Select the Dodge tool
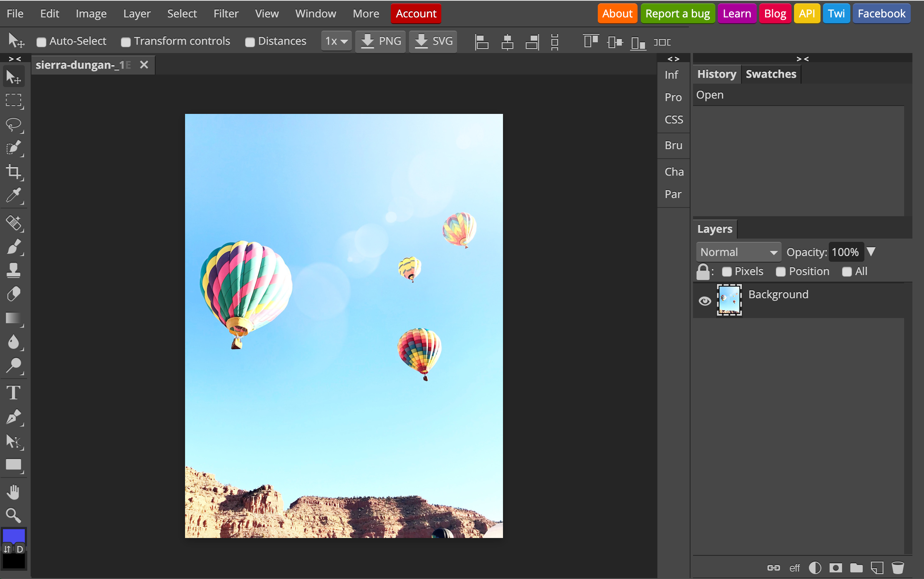The width and height of the screenshot is (924, 579). [14, 366]
